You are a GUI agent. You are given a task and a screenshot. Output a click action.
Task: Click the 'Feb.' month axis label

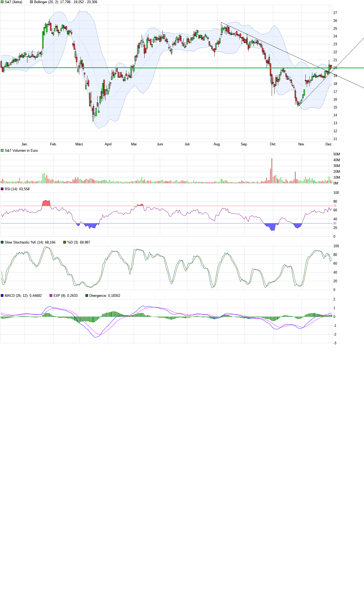tap(53, 144)
